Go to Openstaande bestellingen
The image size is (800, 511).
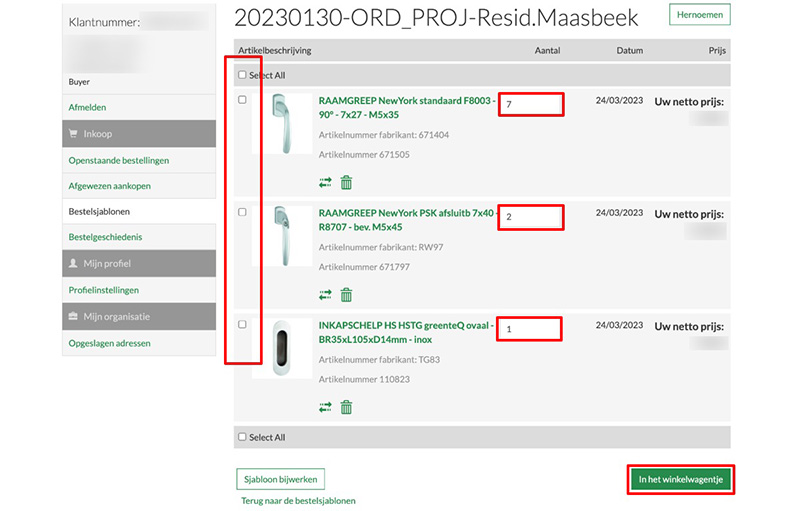click(x=118, y=160)
